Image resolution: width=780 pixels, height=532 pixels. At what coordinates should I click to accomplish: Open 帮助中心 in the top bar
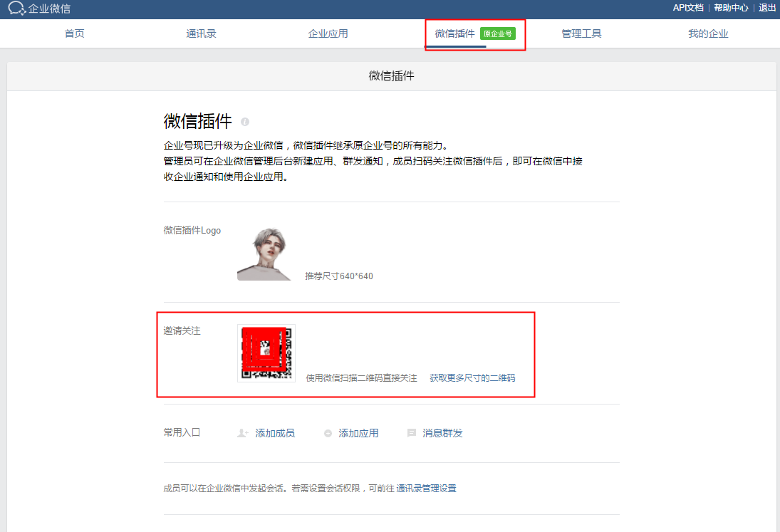click(x=731, y=8)
